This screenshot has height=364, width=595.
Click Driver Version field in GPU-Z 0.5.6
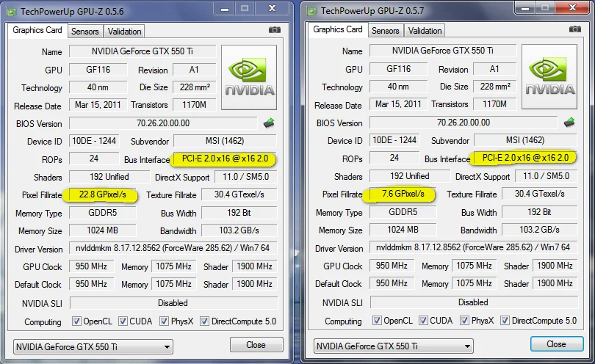point(173,248)
